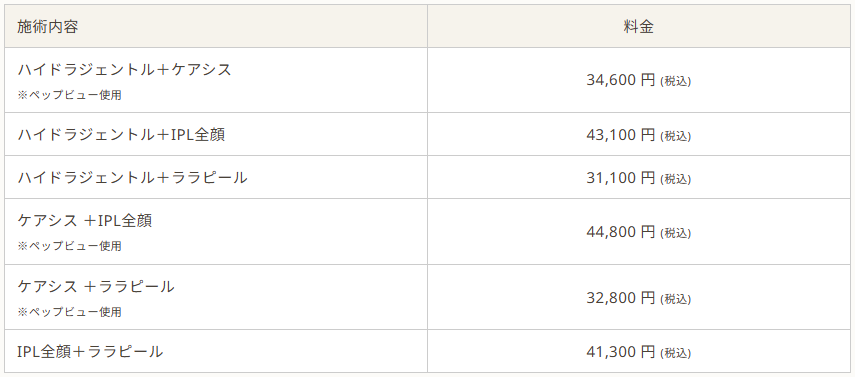Click the 料金 column header
This screenshot has width=855, height=377.
[639, 26]
